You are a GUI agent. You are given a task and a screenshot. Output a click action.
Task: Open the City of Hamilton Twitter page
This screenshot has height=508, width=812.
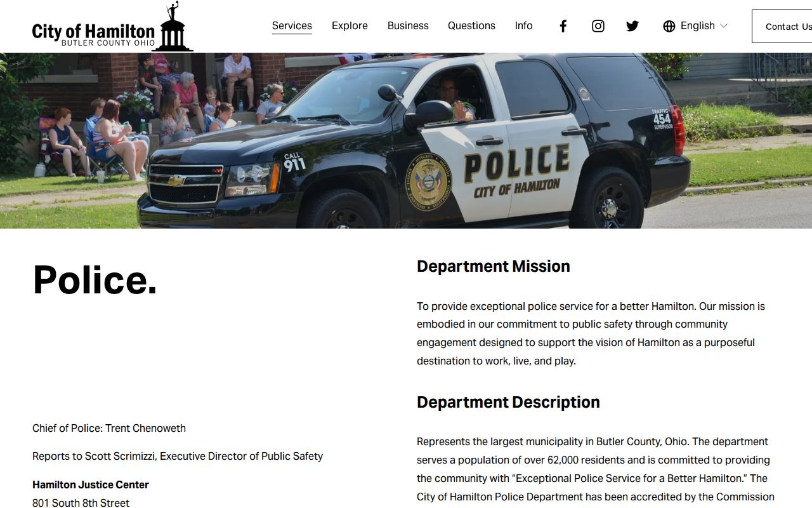(x=632, y=26)
